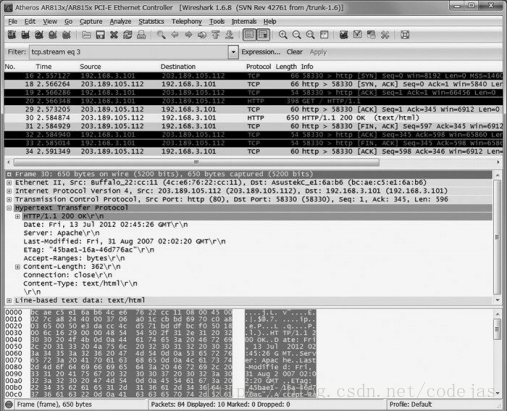This screenshot has width=507, height=411.
Task: Go to packet number icon
Action: (202, 35)
